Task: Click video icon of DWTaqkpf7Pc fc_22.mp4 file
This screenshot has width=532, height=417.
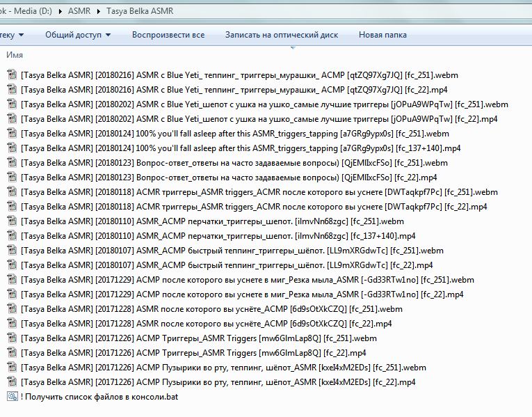Action: (13, 206)
